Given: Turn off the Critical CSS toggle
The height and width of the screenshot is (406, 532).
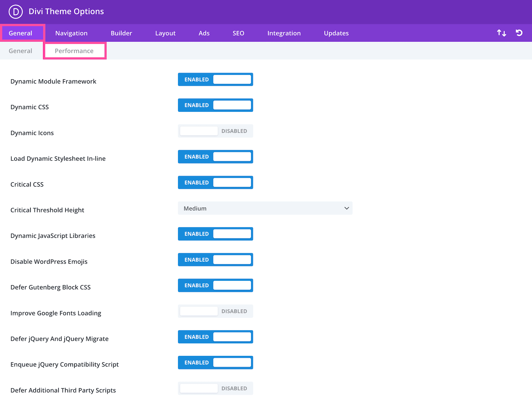Looking at the screenshot, I should 215,182.
